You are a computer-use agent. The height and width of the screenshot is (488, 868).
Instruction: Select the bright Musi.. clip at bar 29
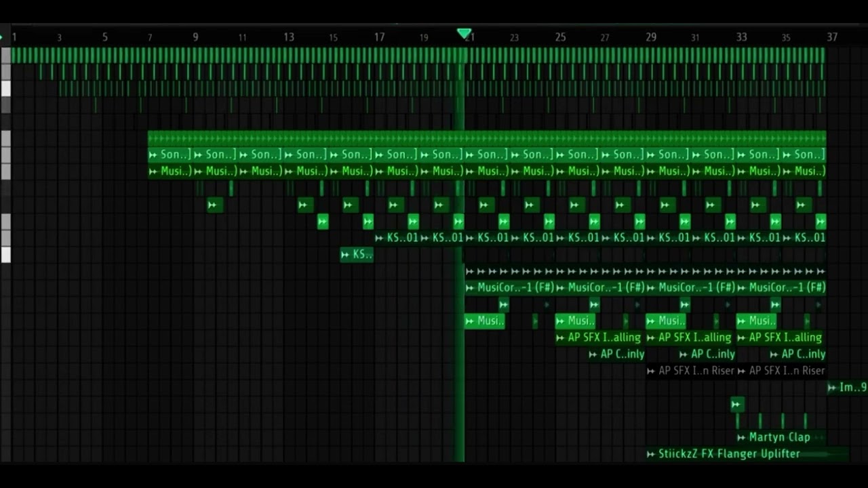tap(666, 321)
